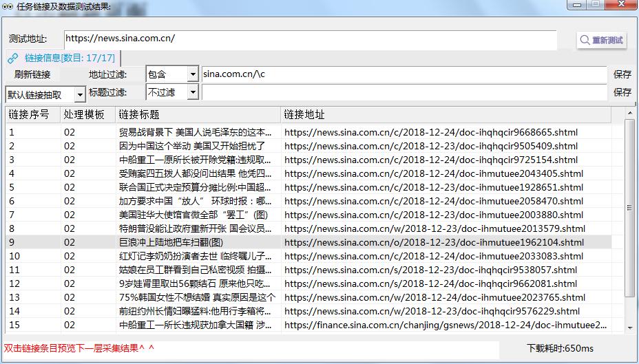Click the URL ending doc-ihmutuee2058470.shtml
Screen dimensions: 639x364
tap(434, 201)
